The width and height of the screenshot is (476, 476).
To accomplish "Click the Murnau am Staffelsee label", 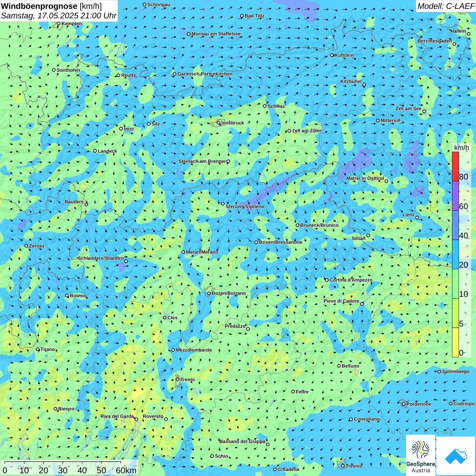I will click(x=216, y=34).
